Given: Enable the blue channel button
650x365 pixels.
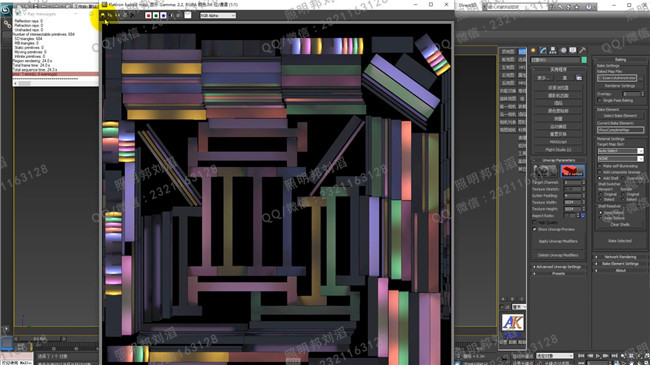Looking at the screenshot, I should click(163, 15).
